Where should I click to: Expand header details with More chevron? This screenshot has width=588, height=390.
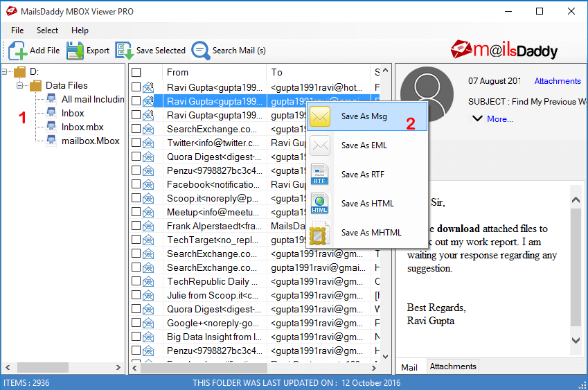pos(477,118)
